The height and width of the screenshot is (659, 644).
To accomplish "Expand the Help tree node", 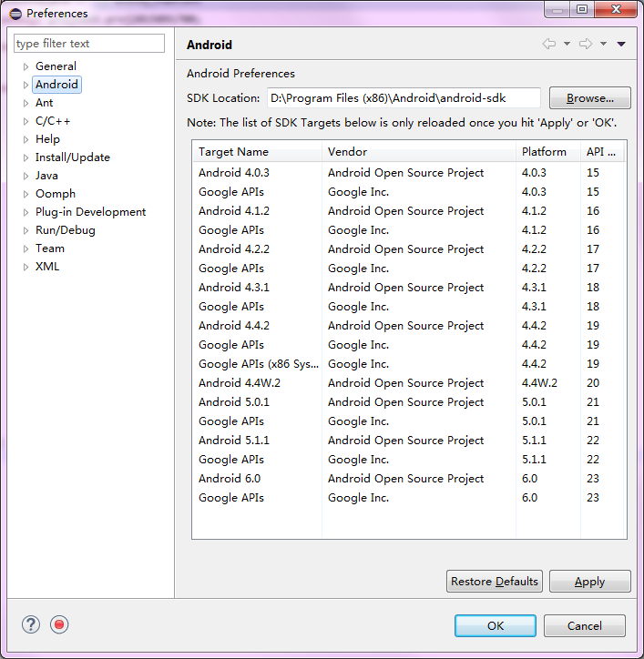I will pos(26,139).
